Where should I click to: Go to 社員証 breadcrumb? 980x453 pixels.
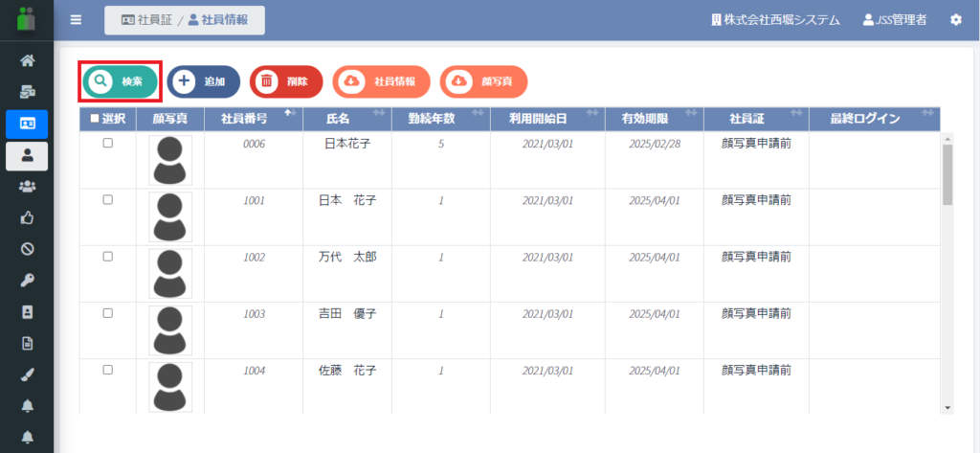coord(146,20)
